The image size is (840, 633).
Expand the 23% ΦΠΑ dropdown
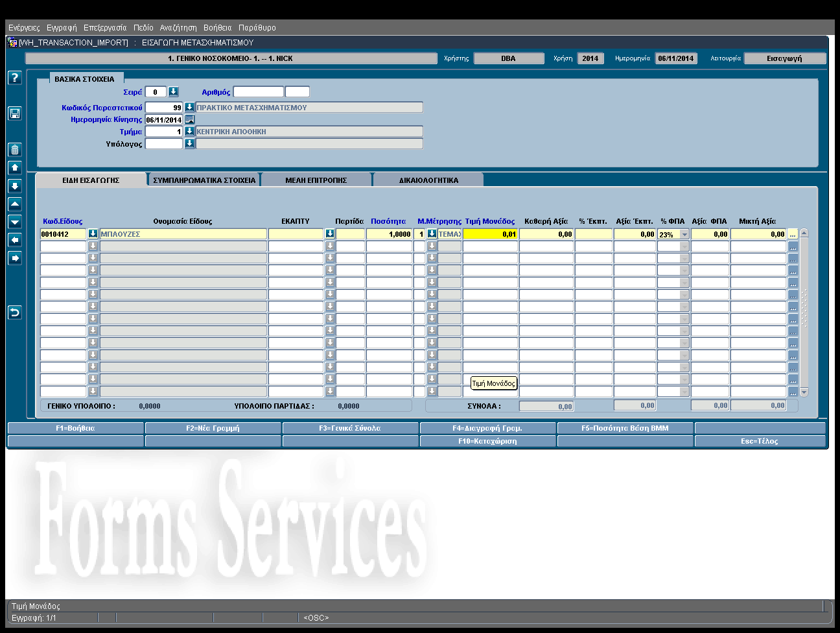pyautogui.click(x=684, y=234)
